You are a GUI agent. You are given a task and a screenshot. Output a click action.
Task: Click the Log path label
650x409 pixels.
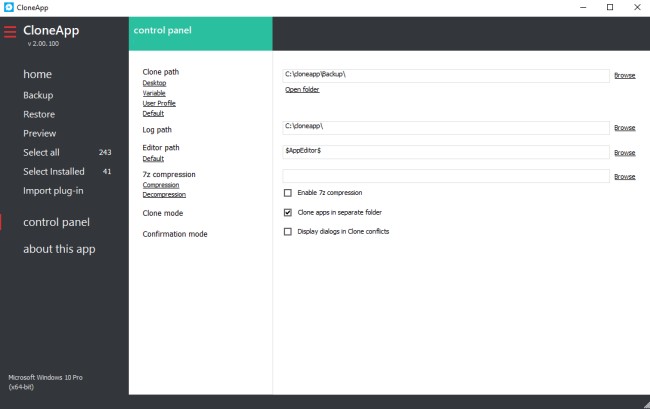[x=157, y=130]
